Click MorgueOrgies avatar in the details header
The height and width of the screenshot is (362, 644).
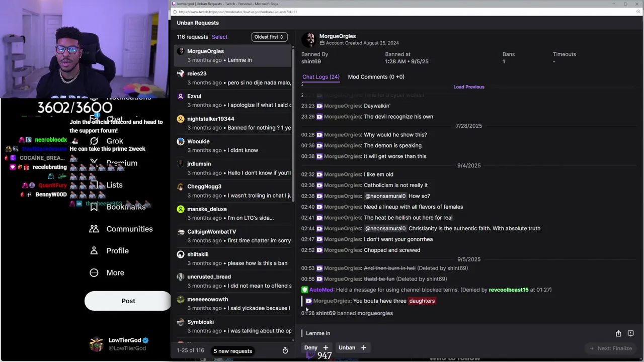point(308,40)
